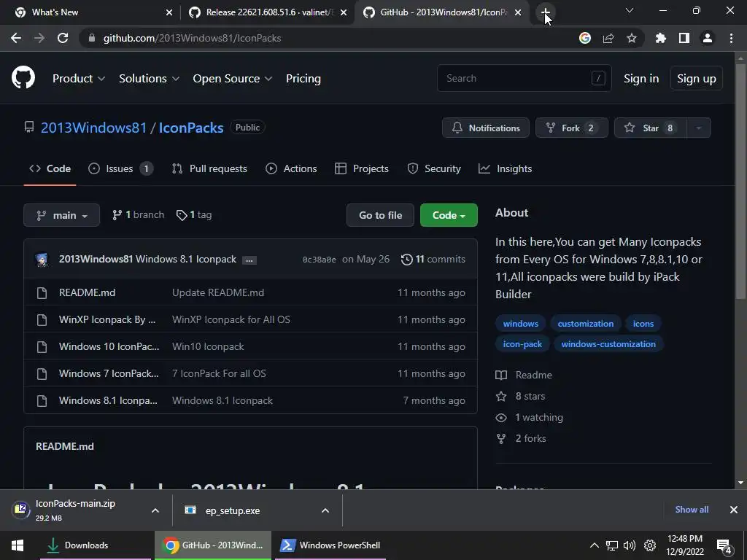Expand commit message ellipsis button
This screenshot has height=560, width=747.
(249, 260)
